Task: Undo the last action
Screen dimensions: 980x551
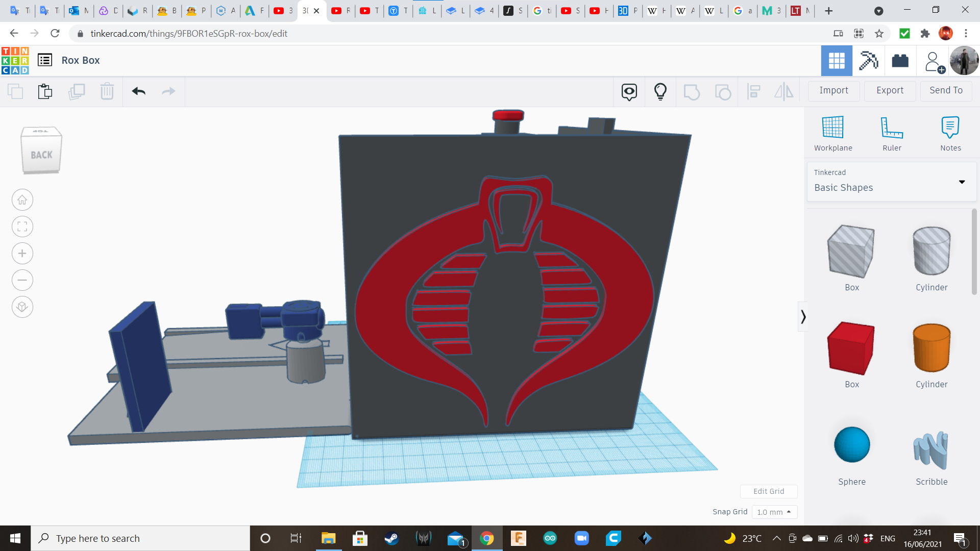Action: (x=139, y=91)
